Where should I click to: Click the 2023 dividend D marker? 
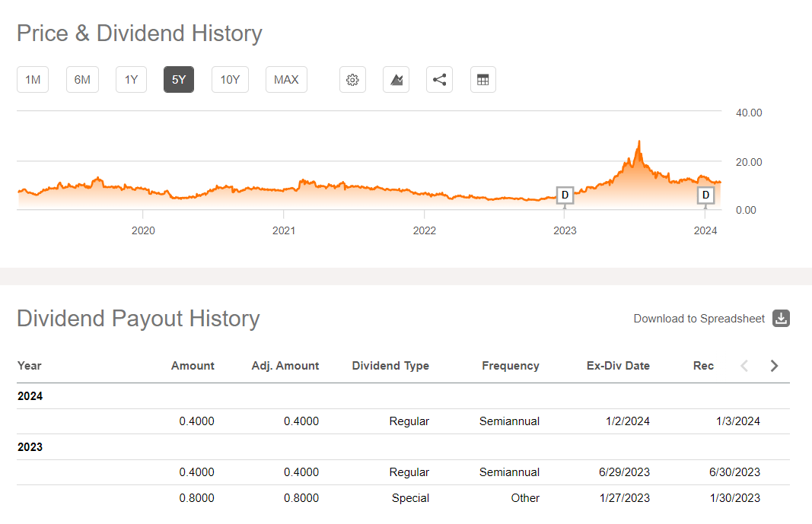565,195
